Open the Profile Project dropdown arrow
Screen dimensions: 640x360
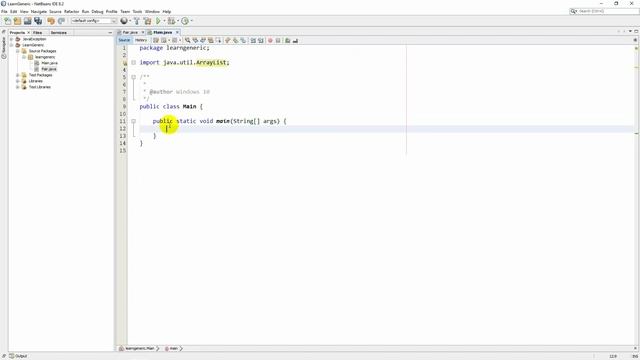[x=191, y=21]
